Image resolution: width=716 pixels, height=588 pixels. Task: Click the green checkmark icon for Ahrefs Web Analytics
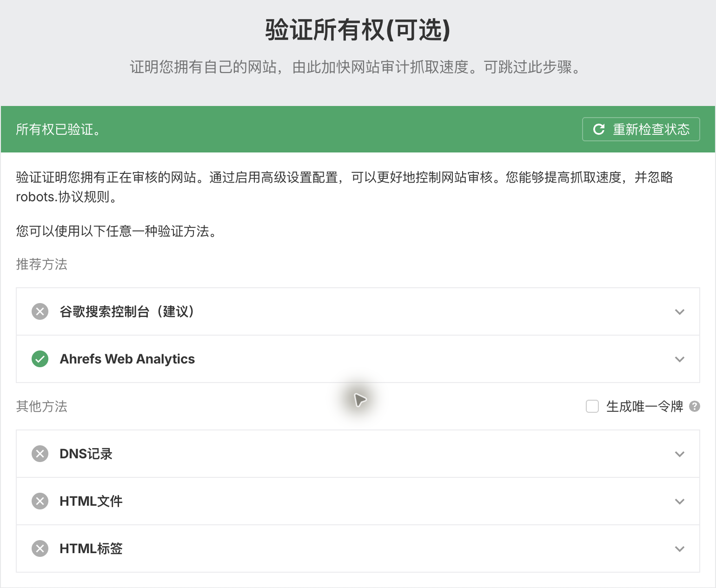click(40, 359)
